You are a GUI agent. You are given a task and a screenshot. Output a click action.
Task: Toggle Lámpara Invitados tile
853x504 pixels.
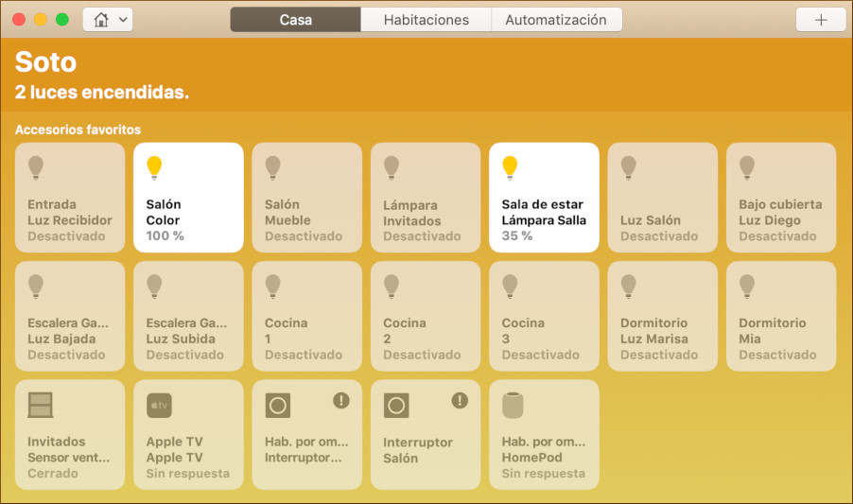[x=426, y=198]
